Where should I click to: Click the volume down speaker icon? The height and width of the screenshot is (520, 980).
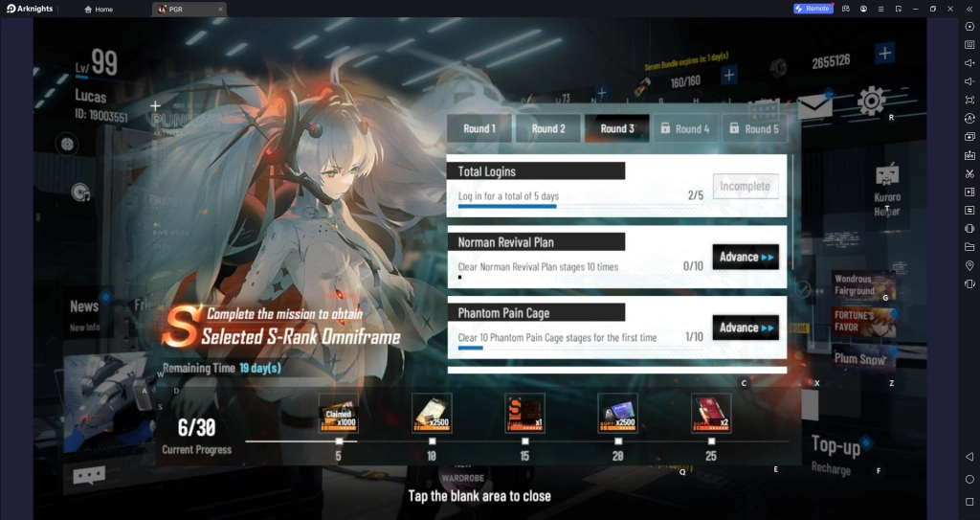coord(969,81)
